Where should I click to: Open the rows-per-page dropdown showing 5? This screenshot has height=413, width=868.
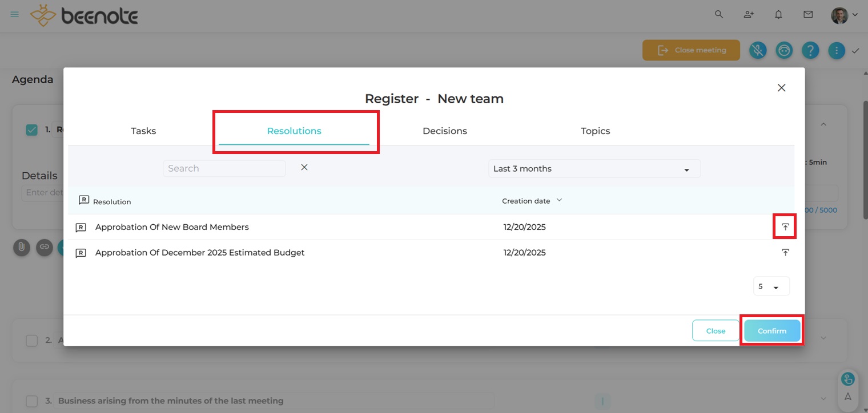point(771,286)
